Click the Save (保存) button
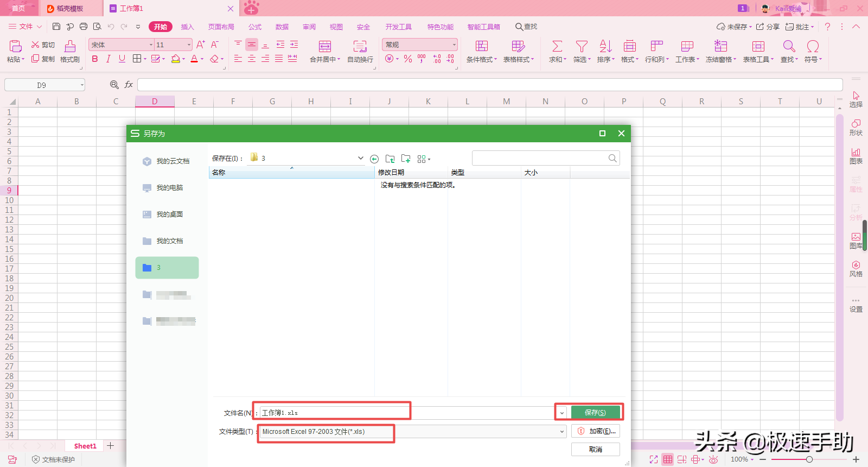 (595, 413)
